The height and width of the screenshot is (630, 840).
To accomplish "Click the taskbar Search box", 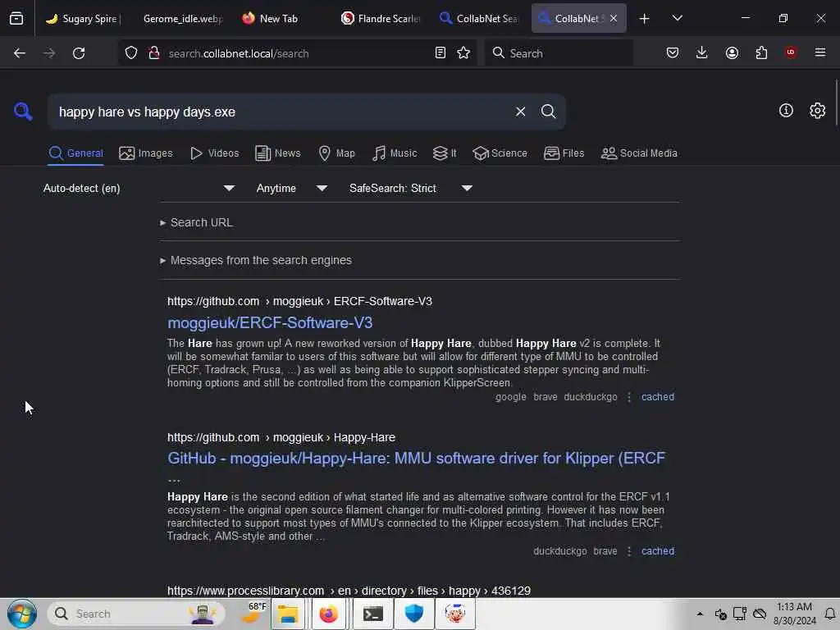I will (x=136, y=614).
